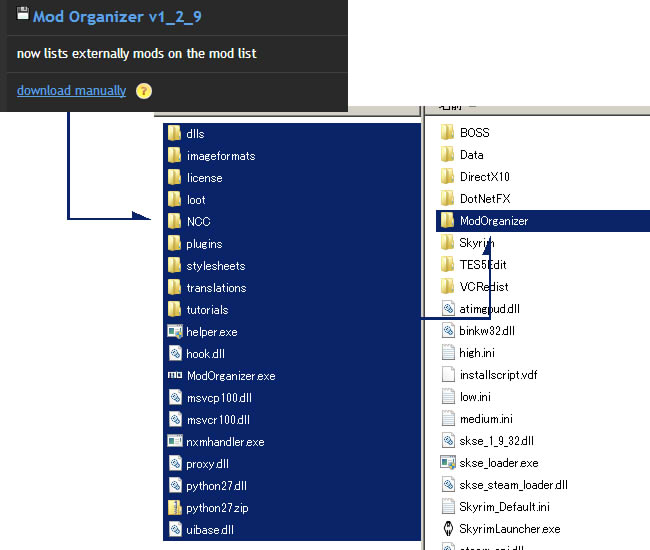Open the Mod Organizer v1_2_9 title link

117,17
